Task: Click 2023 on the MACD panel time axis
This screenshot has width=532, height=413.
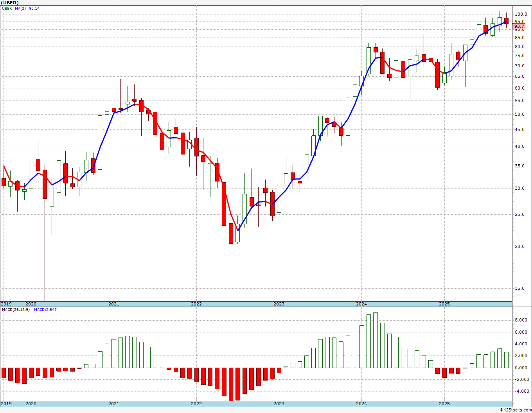Action: [x=279, y=404]
